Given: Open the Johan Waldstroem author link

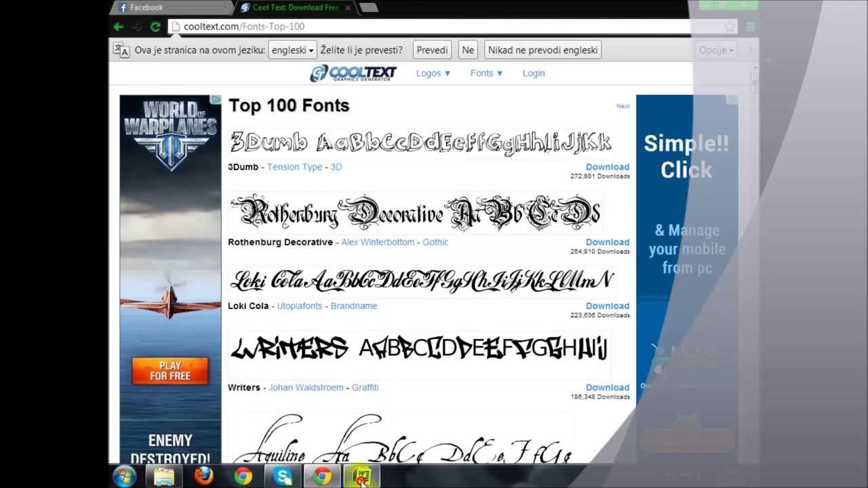Looking at the screenshot, I should [306, 388].
